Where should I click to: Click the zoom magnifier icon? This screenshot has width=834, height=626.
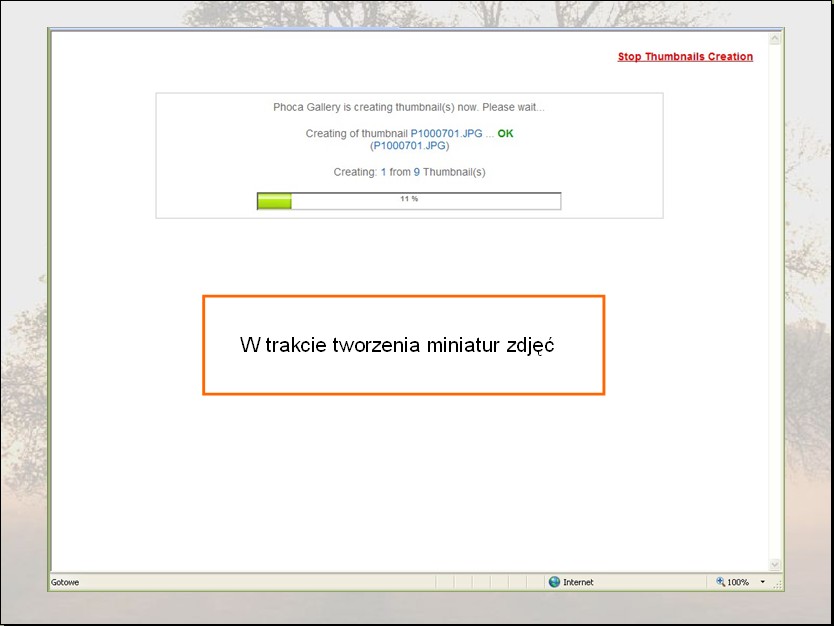(x=721, y=582)
